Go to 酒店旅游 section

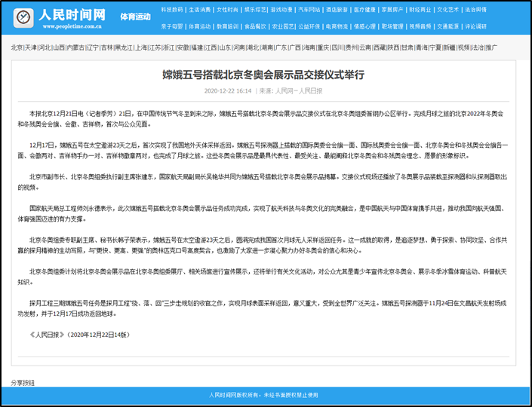[x=337, y=10]
